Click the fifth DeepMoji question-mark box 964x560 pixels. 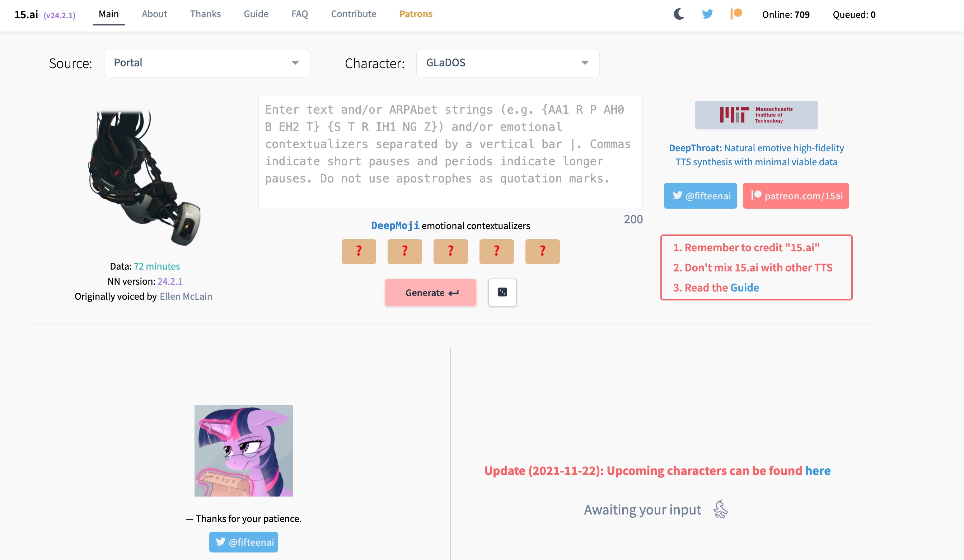542,251
